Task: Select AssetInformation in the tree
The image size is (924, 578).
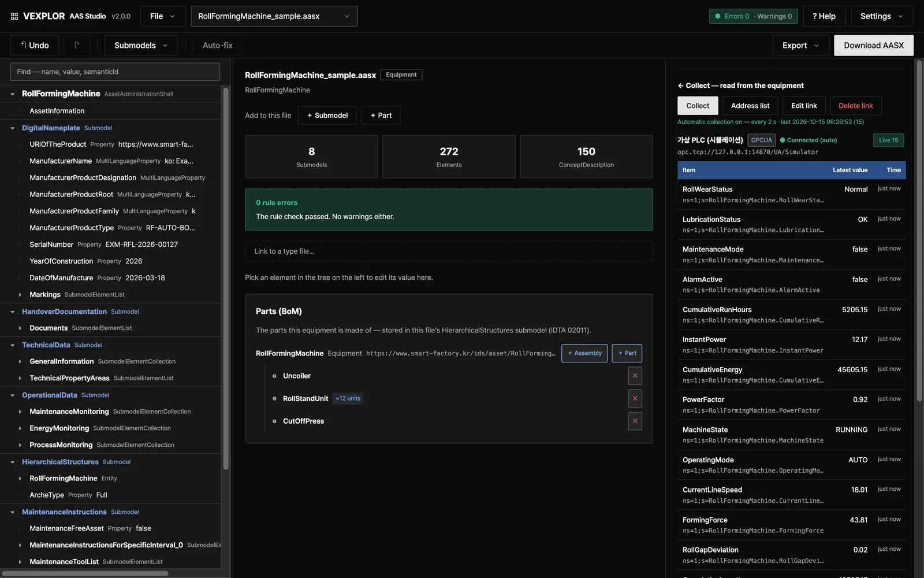Action: coord(110,111)
